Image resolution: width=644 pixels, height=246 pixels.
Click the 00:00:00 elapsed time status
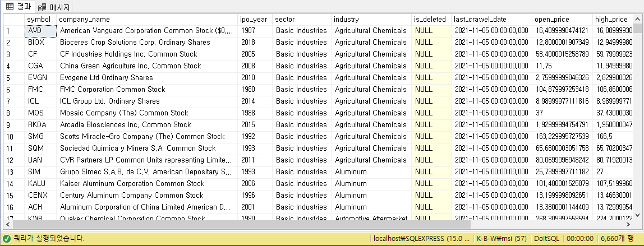pyautogui.click(x=579, y=238)
